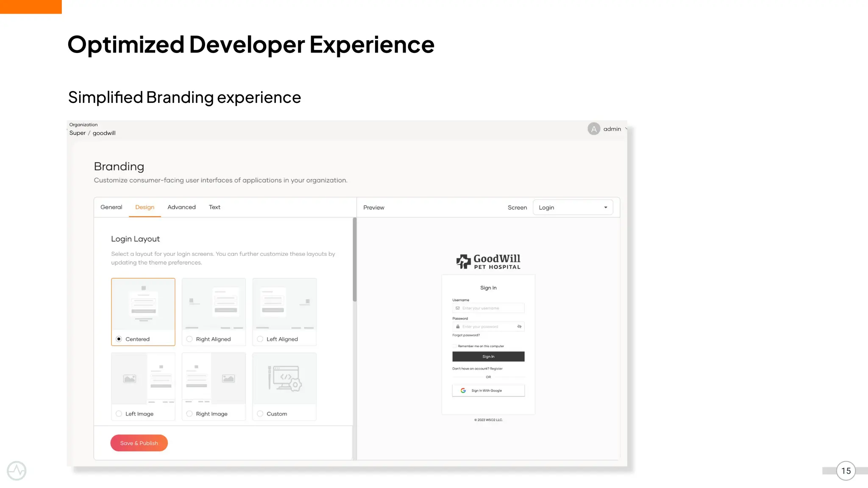
Task: Select the Right Aligned radio button
Action: pos(189,339)
